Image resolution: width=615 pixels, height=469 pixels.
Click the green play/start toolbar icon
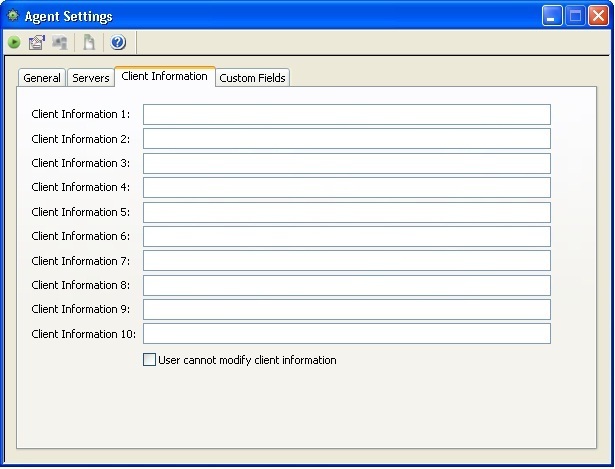click(15, 42)
